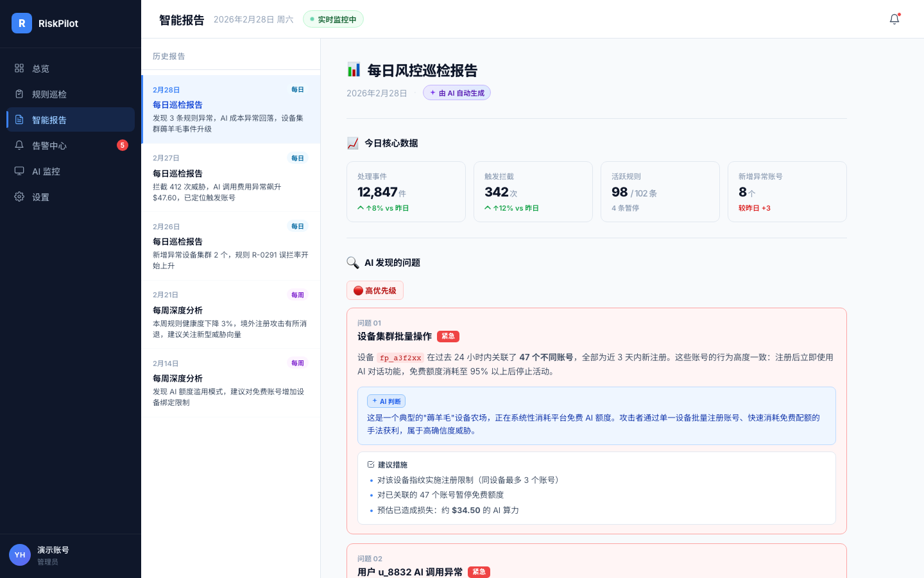The height and width of the screenshot is (578, 924).
Task: Expand the 处理事件 trend indicator
Action: click(383, 208)
